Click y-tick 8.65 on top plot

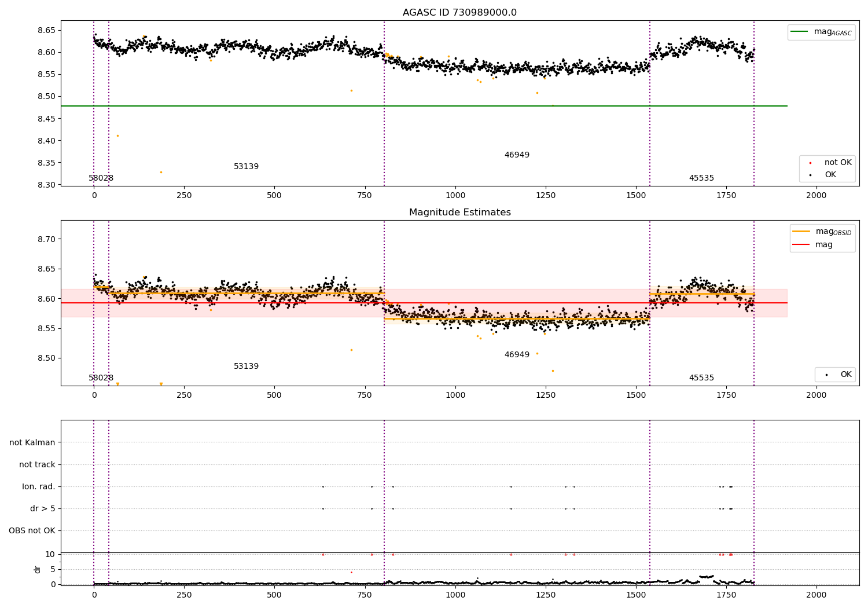[46, 30]
